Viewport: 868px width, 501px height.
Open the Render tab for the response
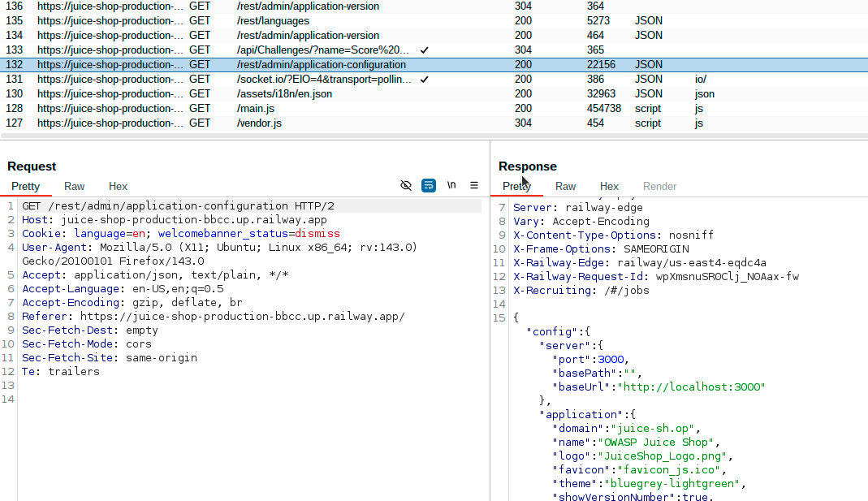click(659, 186)
